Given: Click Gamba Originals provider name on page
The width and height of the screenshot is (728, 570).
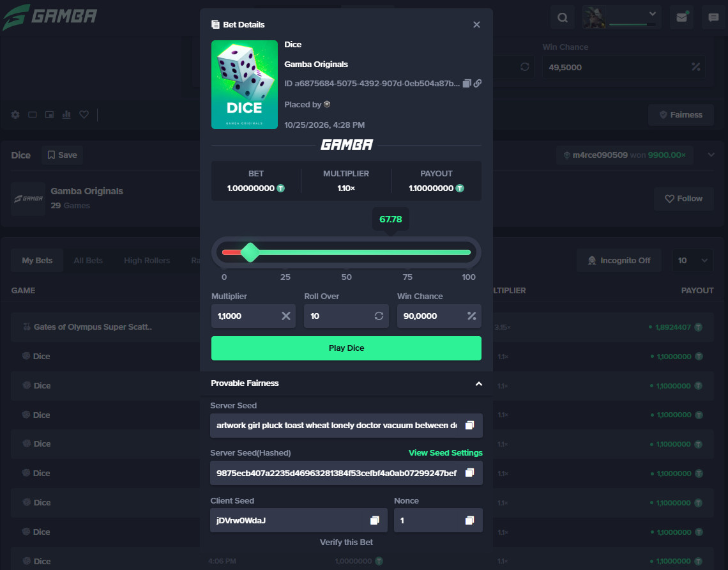Looking at the screenshot, I should coord(87,191).
